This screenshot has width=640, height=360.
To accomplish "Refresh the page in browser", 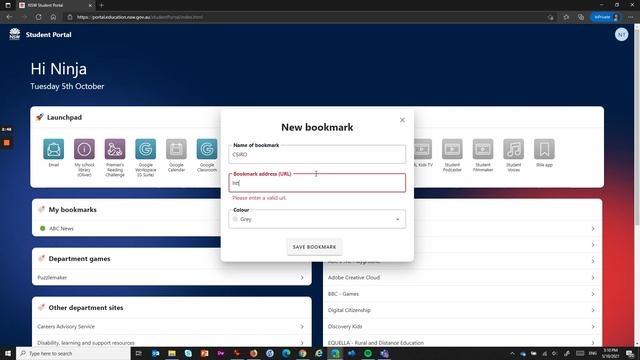I will click(x=38, y=17).
